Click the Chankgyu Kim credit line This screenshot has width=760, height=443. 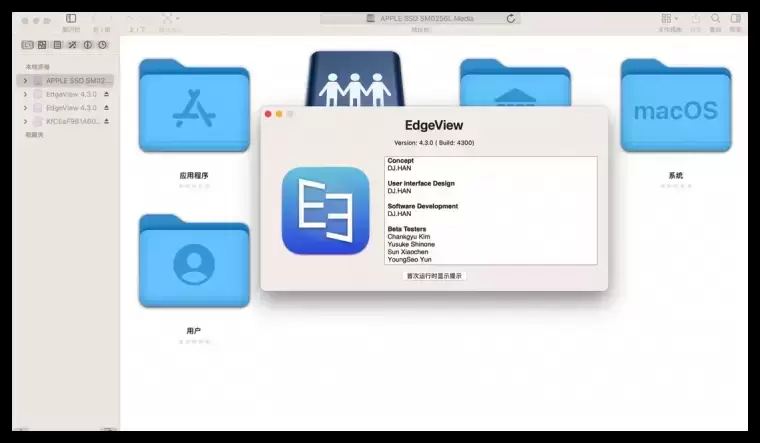click(409, 237)
